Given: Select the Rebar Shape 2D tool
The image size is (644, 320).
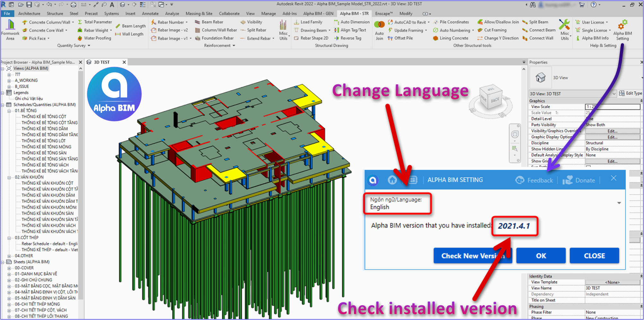Looking at the screenshot, I should [x=311, y=38].
